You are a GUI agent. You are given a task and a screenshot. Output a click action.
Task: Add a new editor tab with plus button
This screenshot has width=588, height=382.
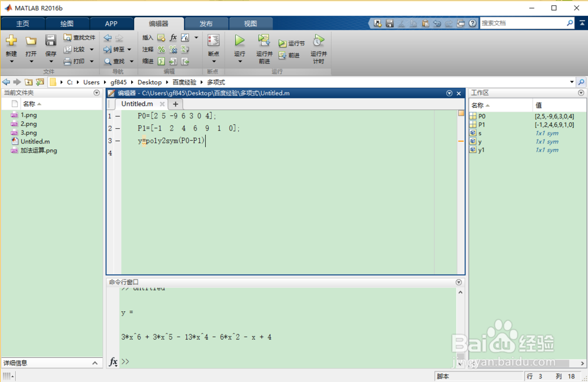(x=175, y=104)
